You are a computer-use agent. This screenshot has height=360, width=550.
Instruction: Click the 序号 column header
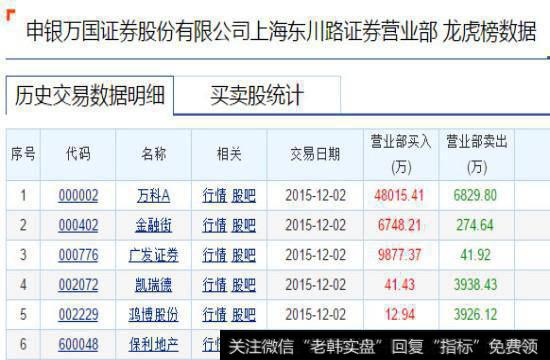[x=23, y=154]
